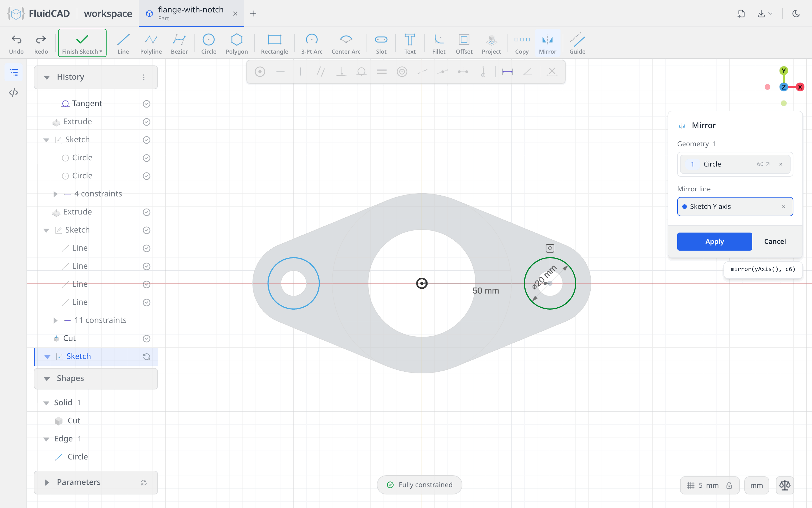Select the 3-Pt Arc tool
This screenshot has height=508, width=812.
coord(311,44)
